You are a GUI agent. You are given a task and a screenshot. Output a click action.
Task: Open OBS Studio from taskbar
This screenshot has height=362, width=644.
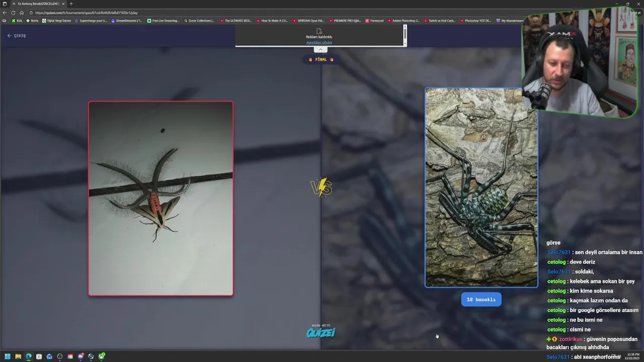tap(60, 356)
